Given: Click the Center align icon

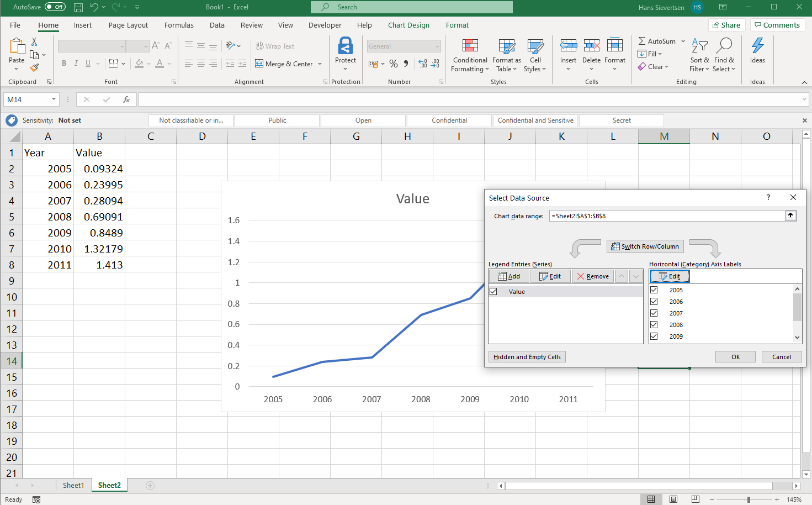Looking at the screenshot, I should [201, 64].
